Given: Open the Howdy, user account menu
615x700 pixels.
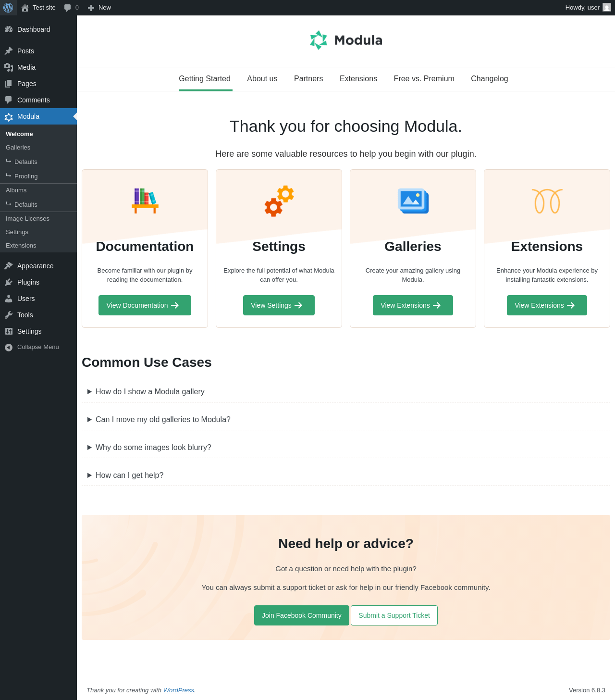Looking at the screenshot, I should click(x=588, y=8).
